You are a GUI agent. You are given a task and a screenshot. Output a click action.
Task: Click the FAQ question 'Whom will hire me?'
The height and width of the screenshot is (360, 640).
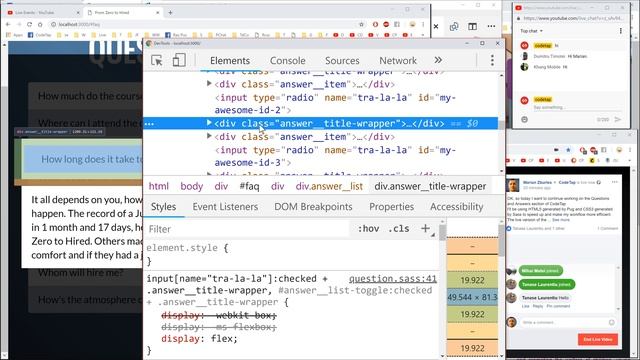click(80, 272)
